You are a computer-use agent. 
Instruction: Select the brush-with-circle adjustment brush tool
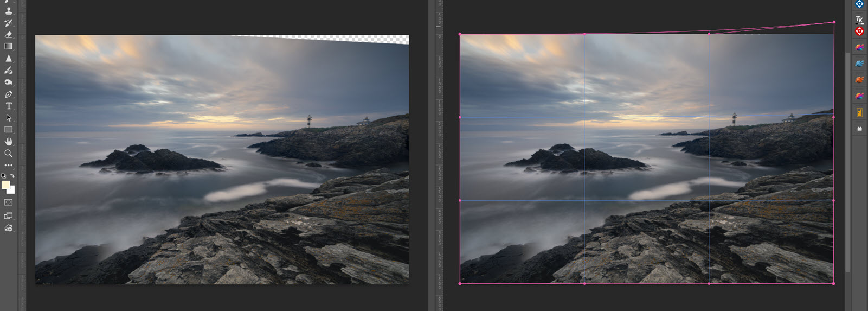[x=9, y=70]
